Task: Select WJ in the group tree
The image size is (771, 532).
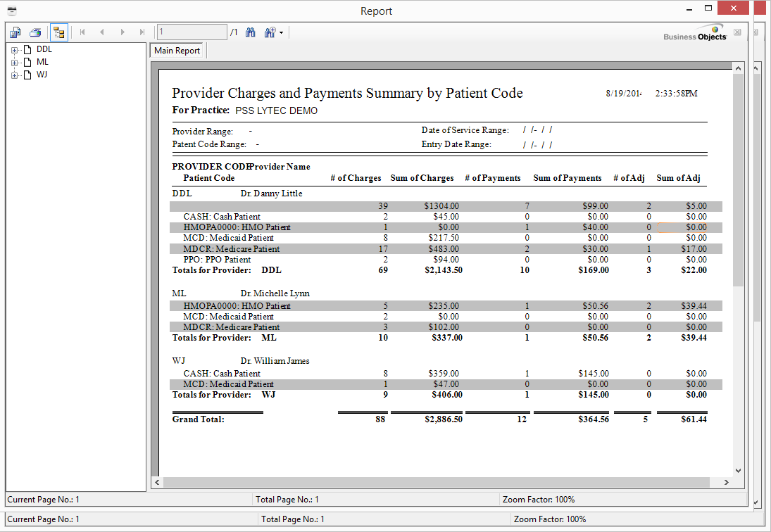Action: coord(42,75)
